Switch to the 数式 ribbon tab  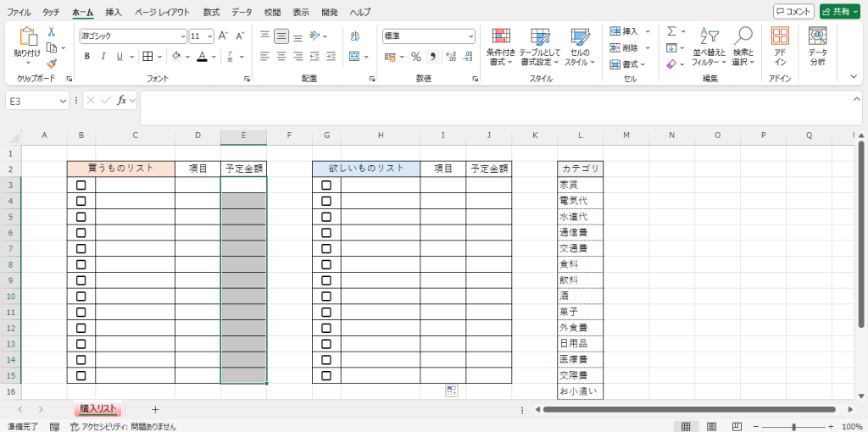click(211, 13)
